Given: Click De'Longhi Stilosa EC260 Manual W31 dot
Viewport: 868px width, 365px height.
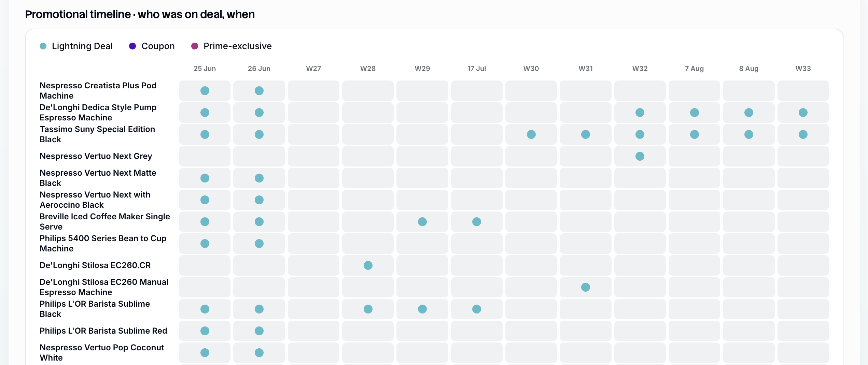Looking at the screenshot, I should tap(586, 287).
